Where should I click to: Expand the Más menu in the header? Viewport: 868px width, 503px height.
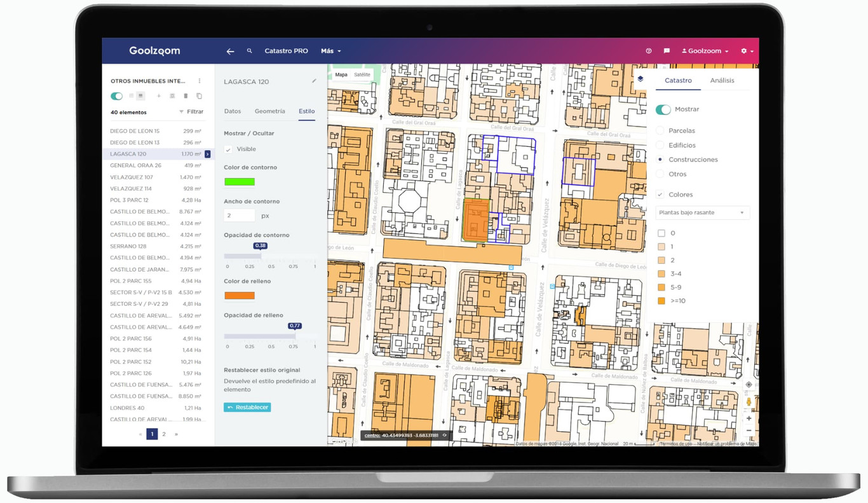[x=330, y=51]
